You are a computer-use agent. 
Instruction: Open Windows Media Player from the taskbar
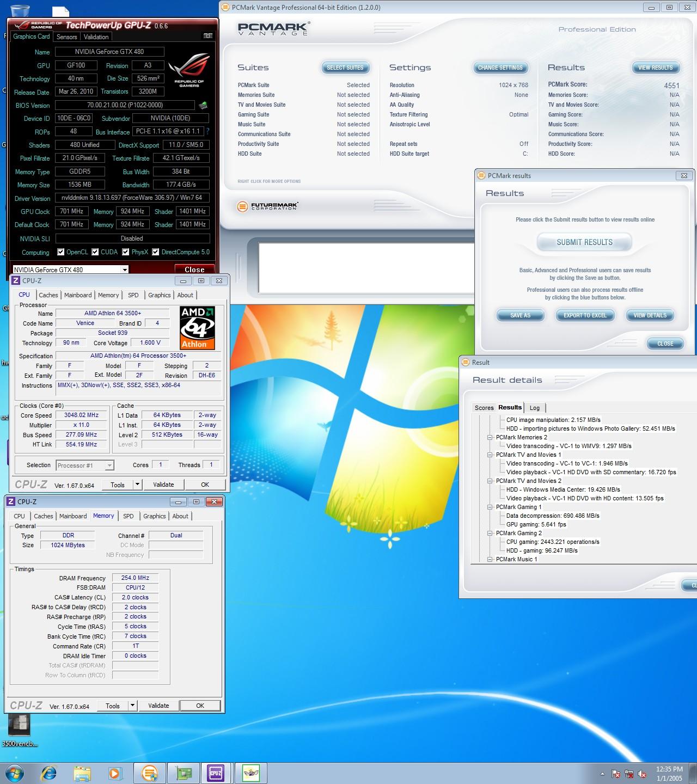115,773
